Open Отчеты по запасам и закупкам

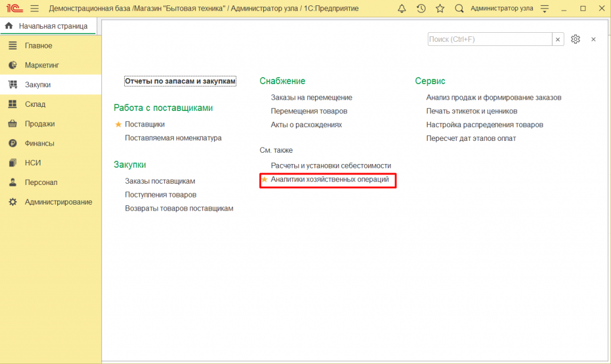[x=180, y=81]
